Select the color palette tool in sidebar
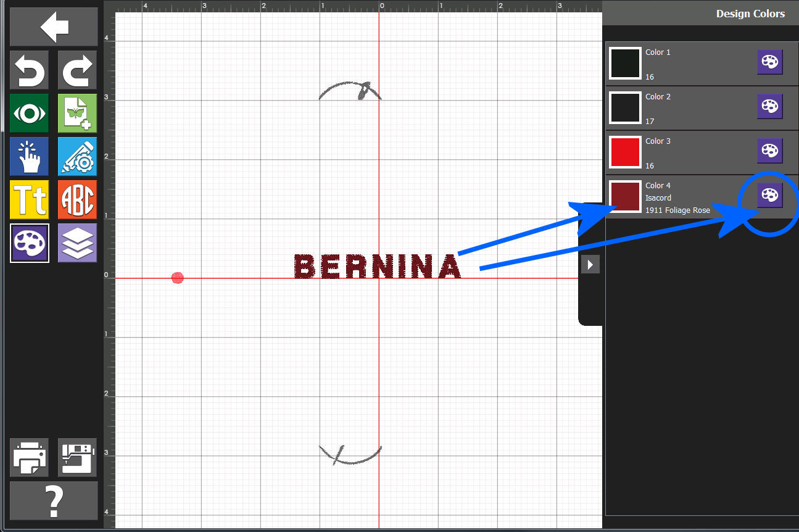The width and height of the screenshot is (799, 532). [x=29, y=243]
